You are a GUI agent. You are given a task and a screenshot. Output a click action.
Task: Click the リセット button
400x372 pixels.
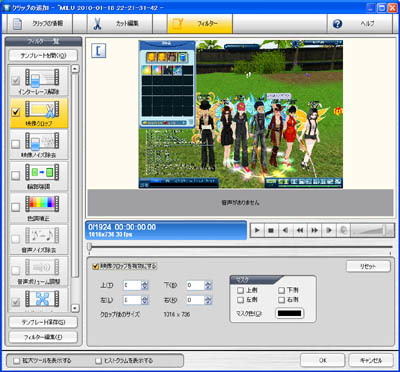coord(368,267)
